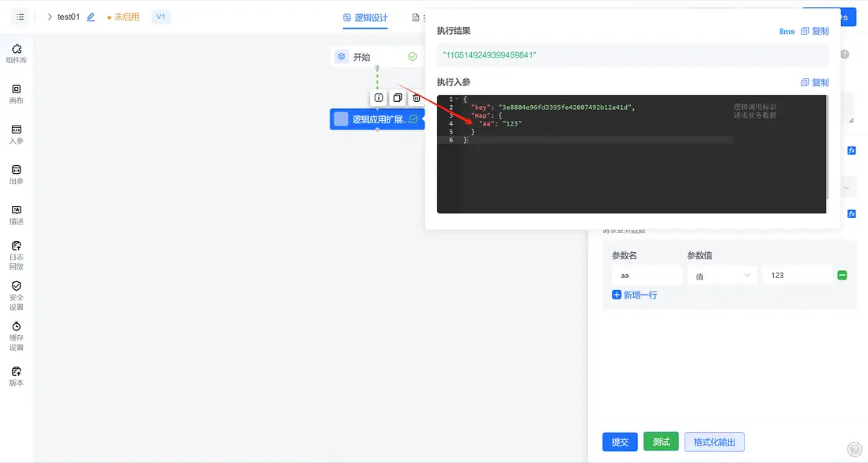Add a new row with 新增一行
Image resolution: width=868 pixels, height=463 pixels.
(x=634, y=295)
